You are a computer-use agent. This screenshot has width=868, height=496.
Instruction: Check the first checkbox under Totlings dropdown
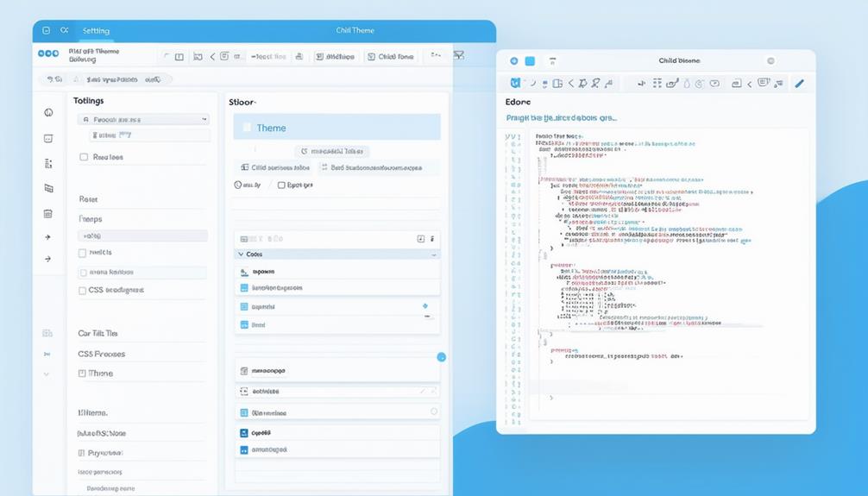point(84,157)
